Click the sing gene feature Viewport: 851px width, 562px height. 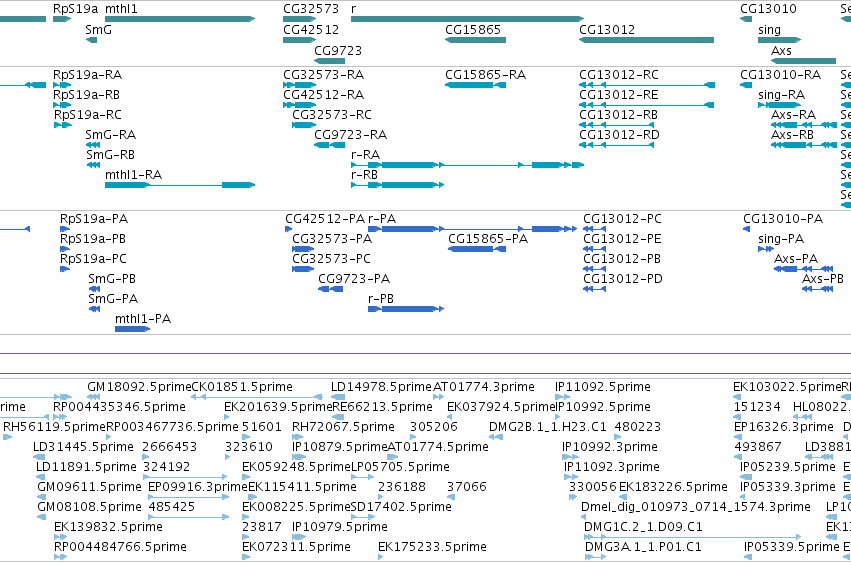coord(779,40)
